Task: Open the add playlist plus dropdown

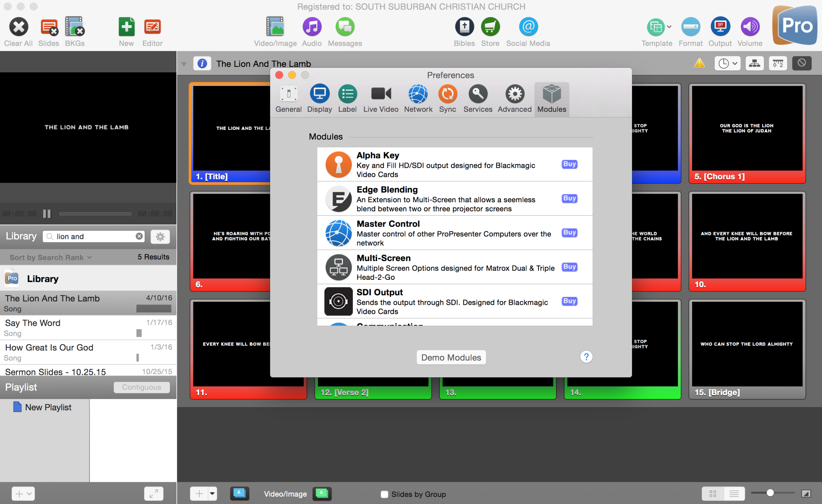Action: pyautogui.click(x=23, y=493)
